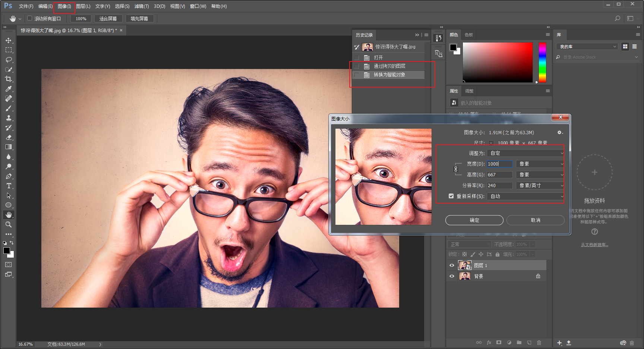Confirm image size with 确定 button
The width and height of the screenshot is (644, 349).
point(474,220)
